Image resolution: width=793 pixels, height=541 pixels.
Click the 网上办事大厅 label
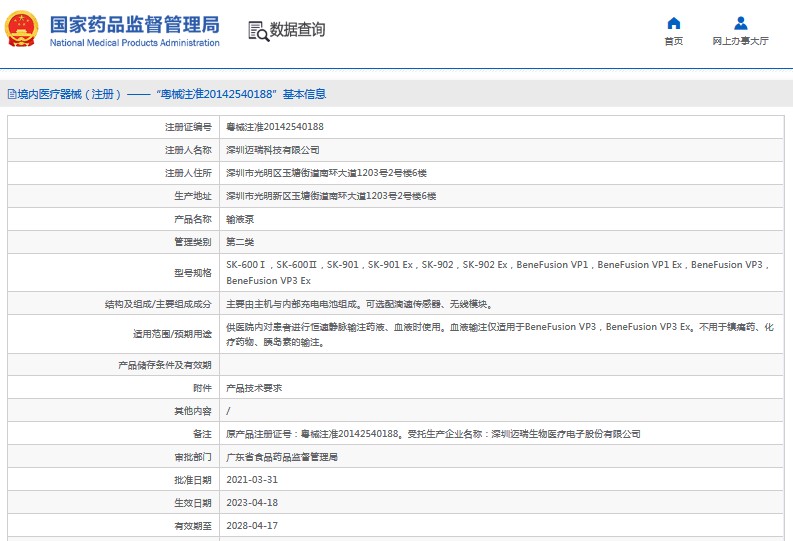click(740, 41)
